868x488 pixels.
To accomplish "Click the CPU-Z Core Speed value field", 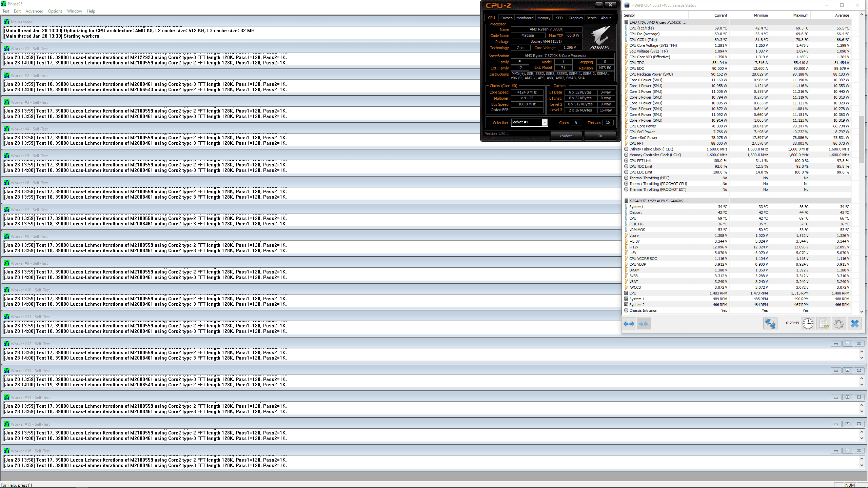I will pyautogui.click(x=527, y=92).
